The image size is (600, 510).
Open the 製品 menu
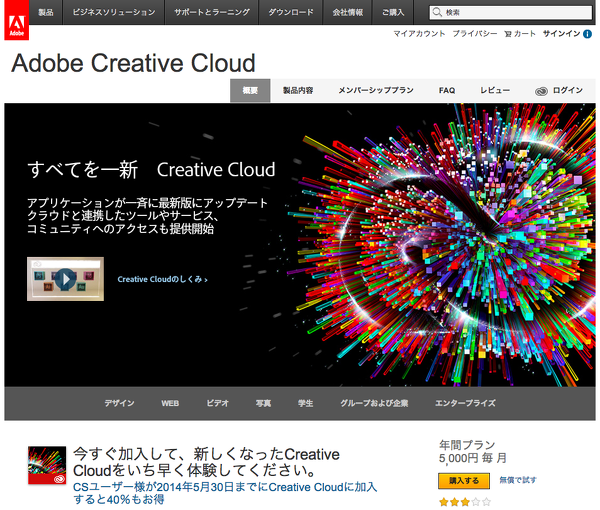pos(46,12)
